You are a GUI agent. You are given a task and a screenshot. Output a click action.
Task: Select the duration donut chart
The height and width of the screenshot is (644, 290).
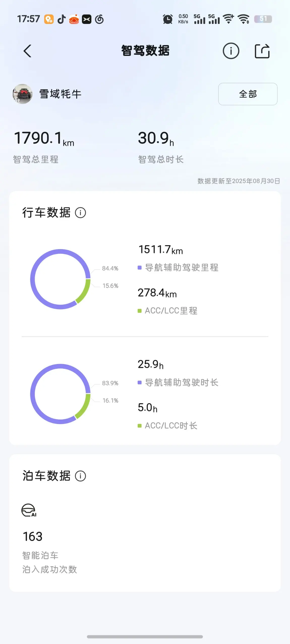pos(60,394)
